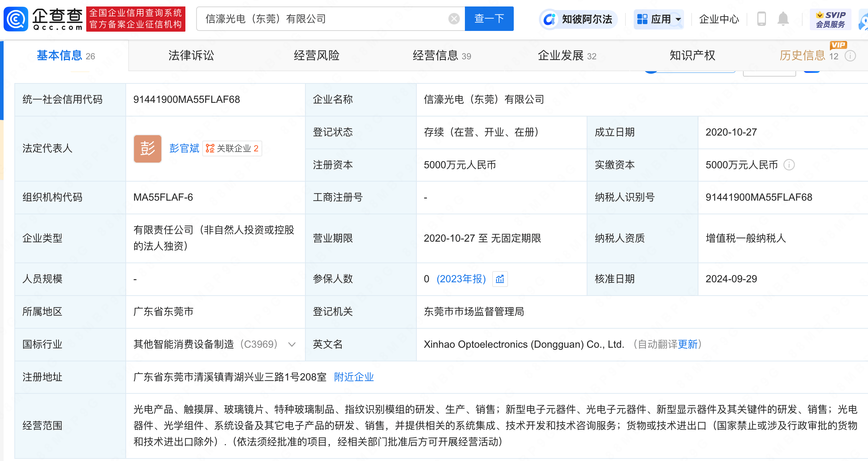
Task: Open 知彼阿尔法 assistant
Action: coord(578,19)
